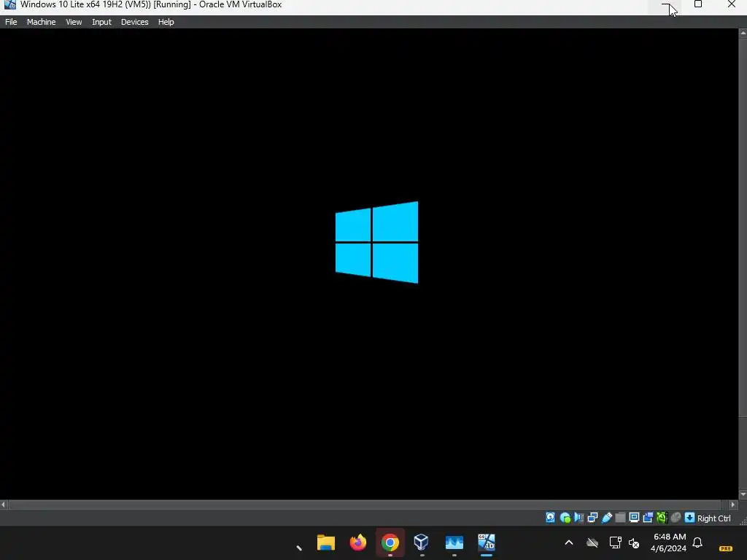The image size is (747, 560).
Task: Open File Explorer from the taskbar
Action: [x=326, y=542]
